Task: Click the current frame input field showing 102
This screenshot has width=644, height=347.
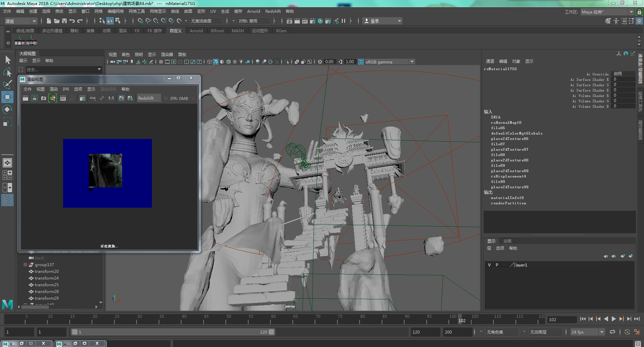Action: [x=562, y=319]
